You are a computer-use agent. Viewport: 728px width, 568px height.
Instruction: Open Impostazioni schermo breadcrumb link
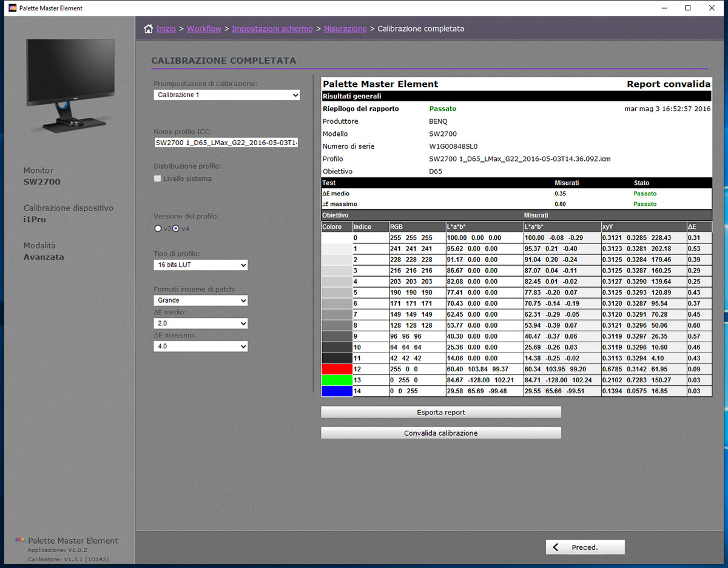click(272, 29)
